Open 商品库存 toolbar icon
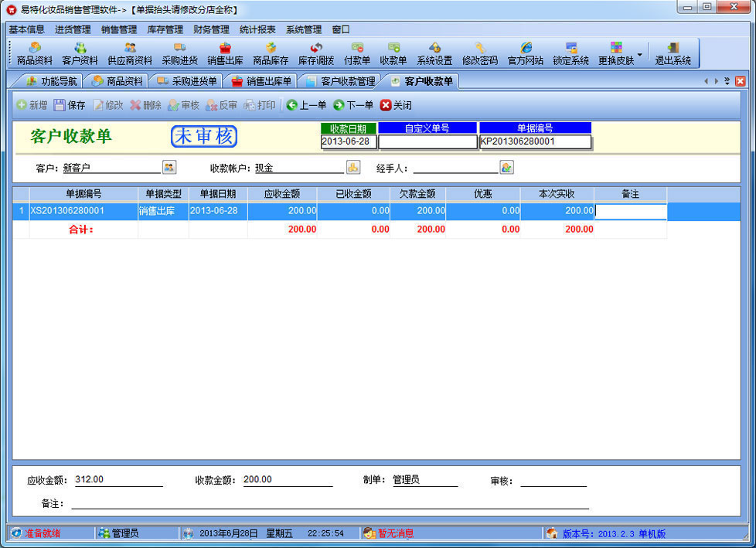Viewport: 756px width, 548px height. coord(271,53)
